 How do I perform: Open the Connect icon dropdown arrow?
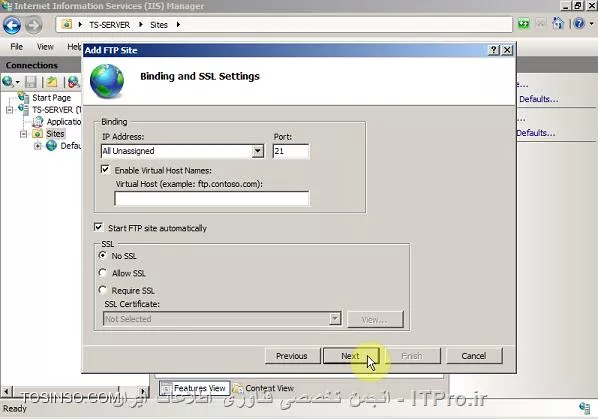[18, 82]
